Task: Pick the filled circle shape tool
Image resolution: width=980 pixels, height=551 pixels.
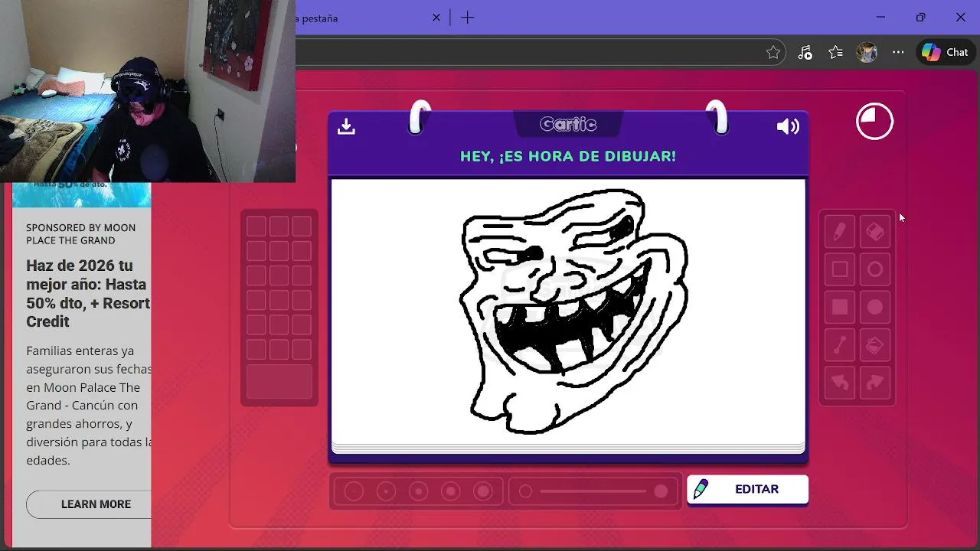Action: pos(875,308)
